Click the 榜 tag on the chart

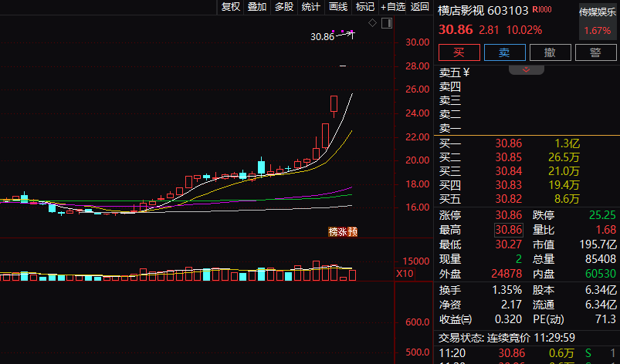click(x=334, y=231)
